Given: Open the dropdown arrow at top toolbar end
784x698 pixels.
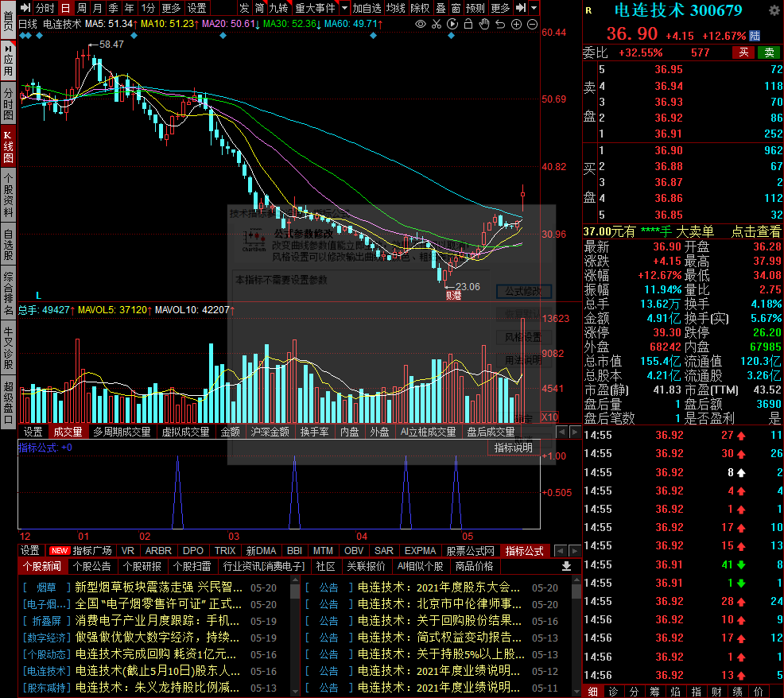Looking at the screenshot, I should (x=534, y=7).
